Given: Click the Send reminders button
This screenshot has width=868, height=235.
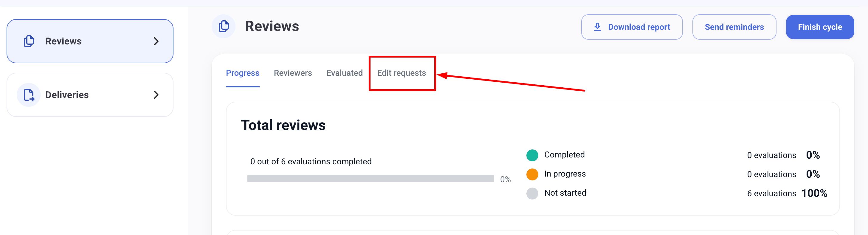Looking at the screenshot, I should (x=734, y=27).
